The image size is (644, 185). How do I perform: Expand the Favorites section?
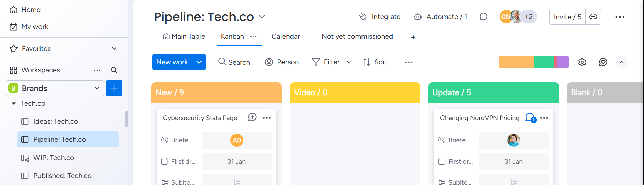[114, 49]
